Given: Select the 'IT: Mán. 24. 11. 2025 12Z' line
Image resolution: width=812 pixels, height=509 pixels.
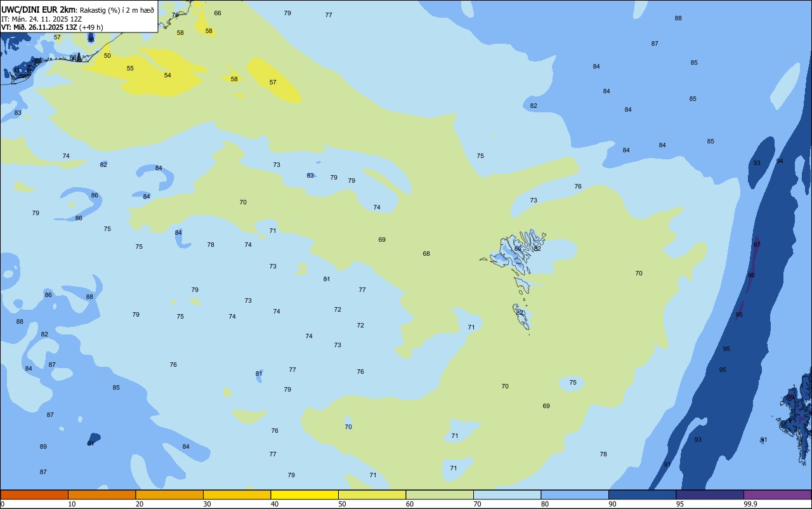Looking at the screenshot, I should click(x=42, y=19).
